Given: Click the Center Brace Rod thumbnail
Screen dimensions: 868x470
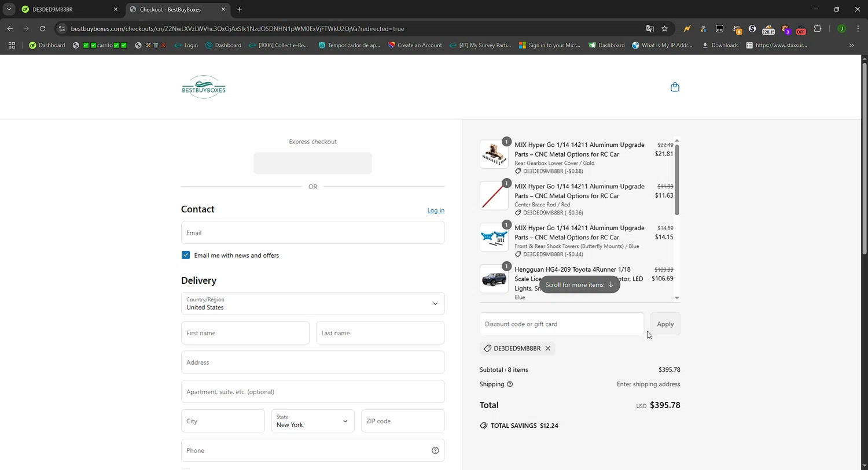Looking at the screenshot, I should point(494,195).
